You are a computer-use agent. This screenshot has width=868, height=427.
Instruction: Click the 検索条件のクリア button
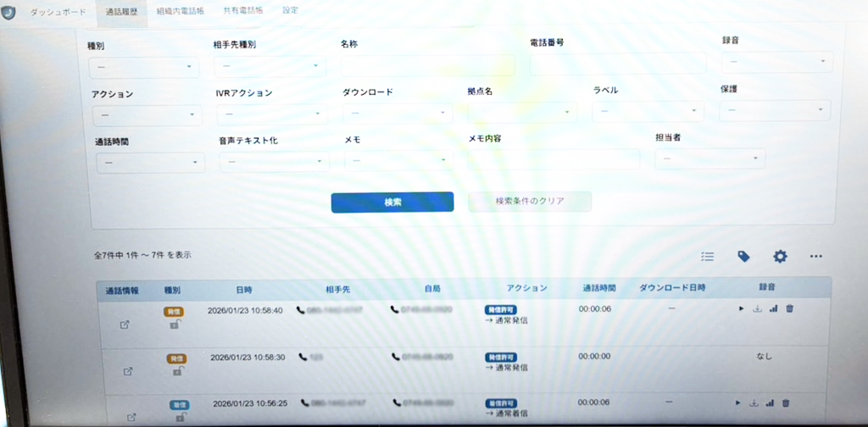(530, 202)
